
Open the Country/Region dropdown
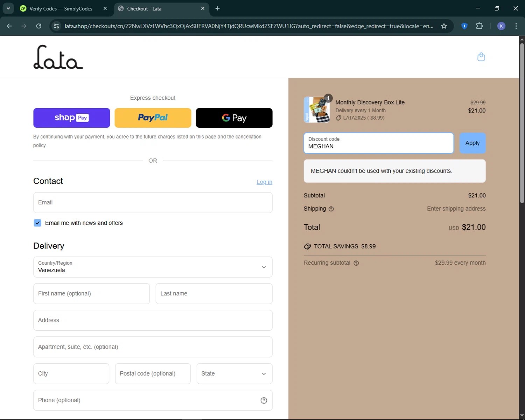[x=153, y=267]
